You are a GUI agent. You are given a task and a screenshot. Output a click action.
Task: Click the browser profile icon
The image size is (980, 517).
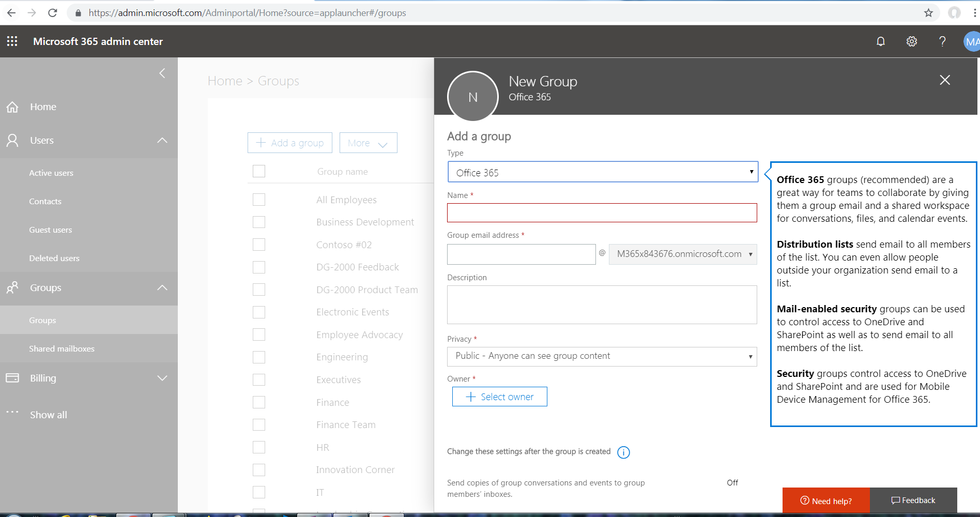pyautogui.click(x=954, y=13)
